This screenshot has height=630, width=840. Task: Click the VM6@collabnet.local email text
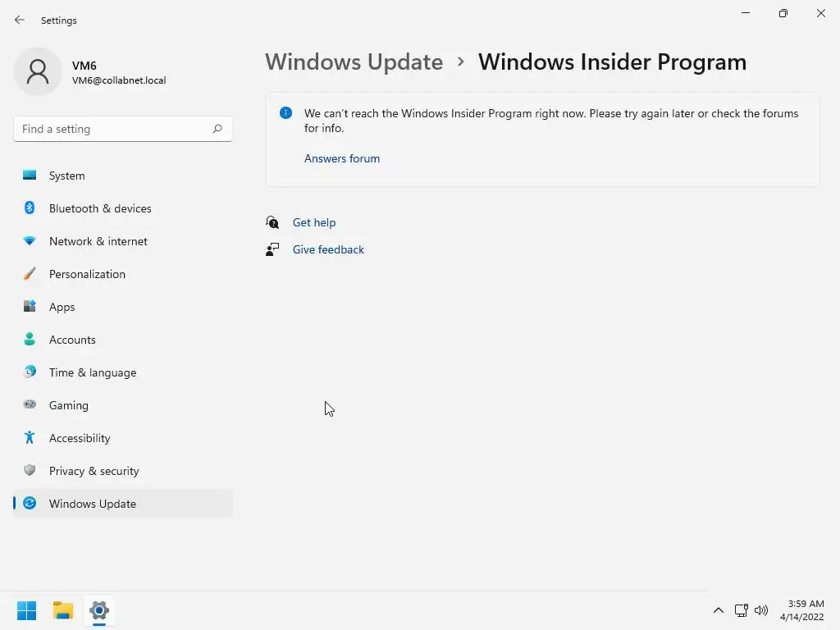119,80
